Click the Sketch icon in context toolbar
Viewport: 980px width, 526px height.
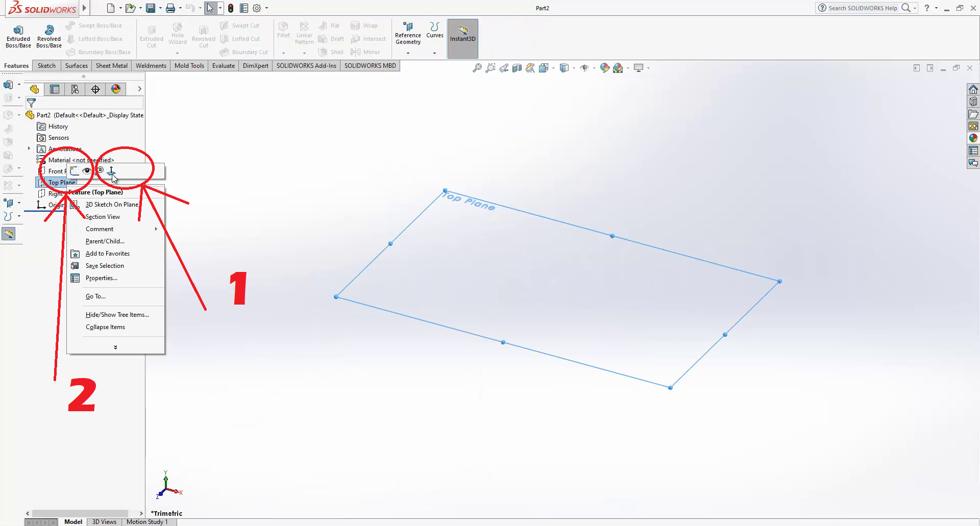tap(75, 170)
